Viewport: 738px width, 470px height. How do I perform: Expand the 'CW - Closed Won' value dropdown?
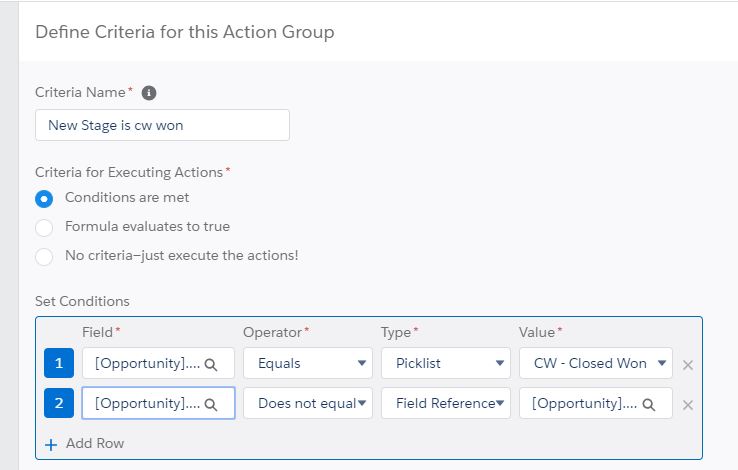tap(595, 363)
